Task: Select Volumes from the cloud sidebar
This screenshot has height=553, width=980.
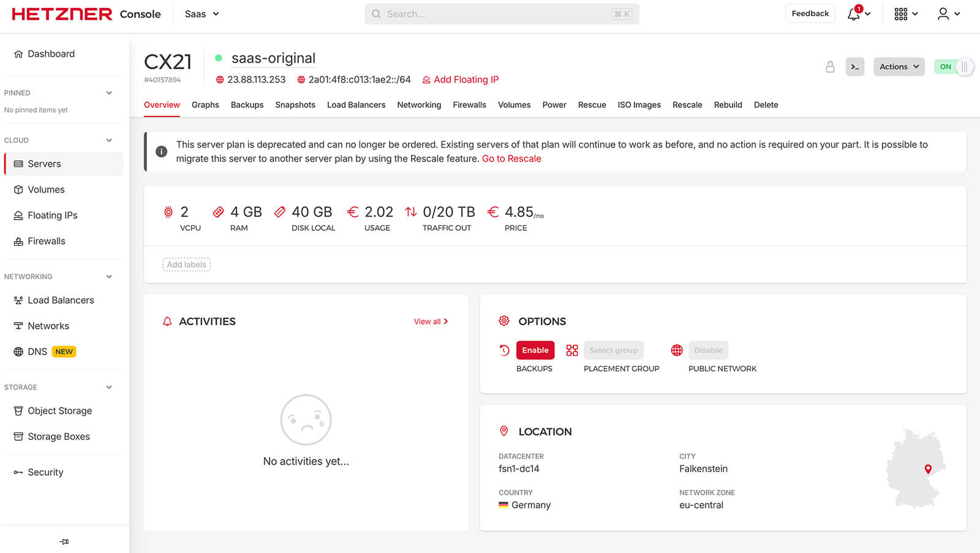Action: [x=46, y=189]
